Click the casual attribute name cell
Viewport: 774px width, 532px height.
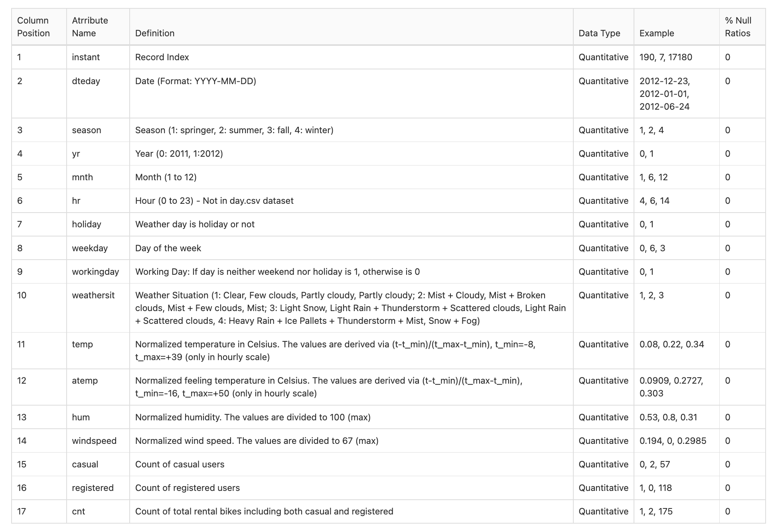coord(98,464)
